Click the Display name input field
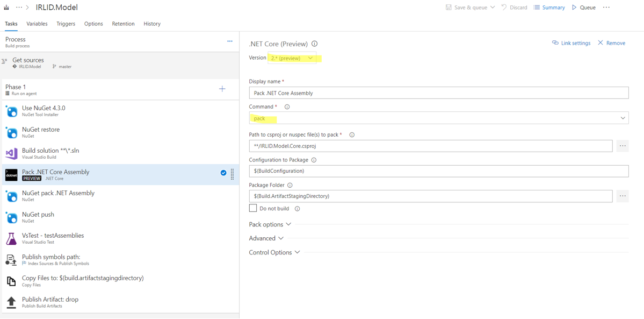The image size is (644, 319). (x=439, y=93)
